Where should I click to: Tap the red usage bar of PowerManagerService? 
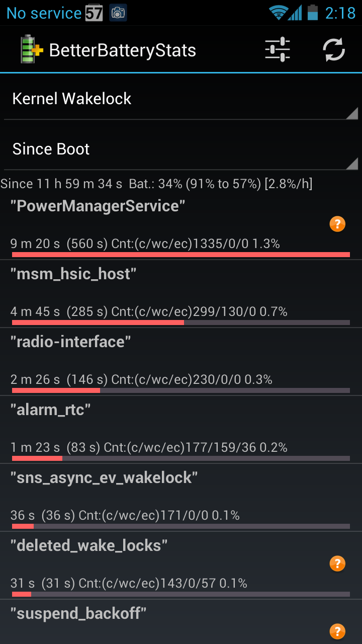(x=181, y=255)
